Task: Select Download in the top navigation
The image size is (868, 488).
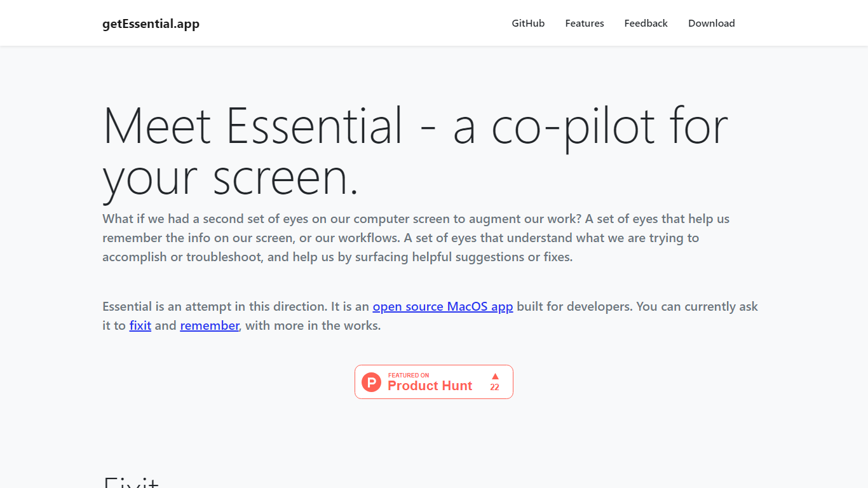Action: coord(711,24)
